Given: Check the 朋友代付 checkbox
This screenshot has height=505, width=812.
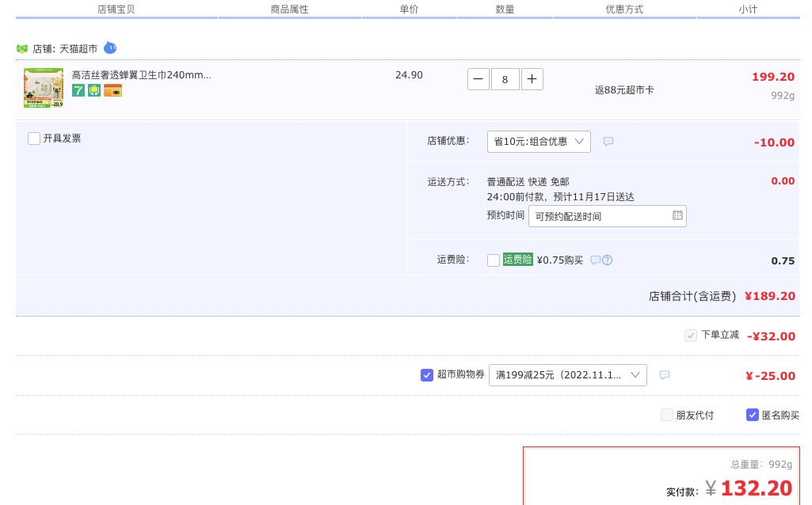Looking at the screenshot, I should click(667, 415).
